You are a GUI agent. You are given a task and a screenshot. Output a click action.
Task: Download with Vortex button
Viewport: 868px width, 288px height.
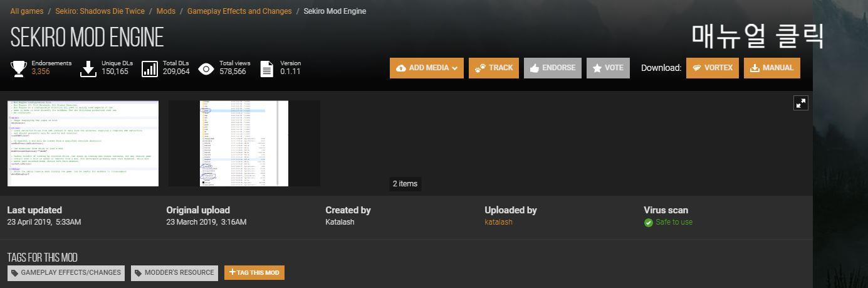tap(713, 68)
